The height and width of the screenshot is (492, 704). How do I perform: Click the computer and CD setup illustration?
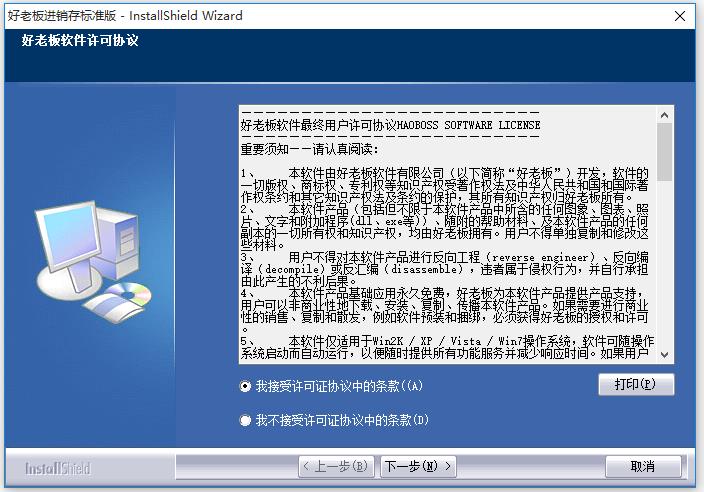tap(93, 262)
